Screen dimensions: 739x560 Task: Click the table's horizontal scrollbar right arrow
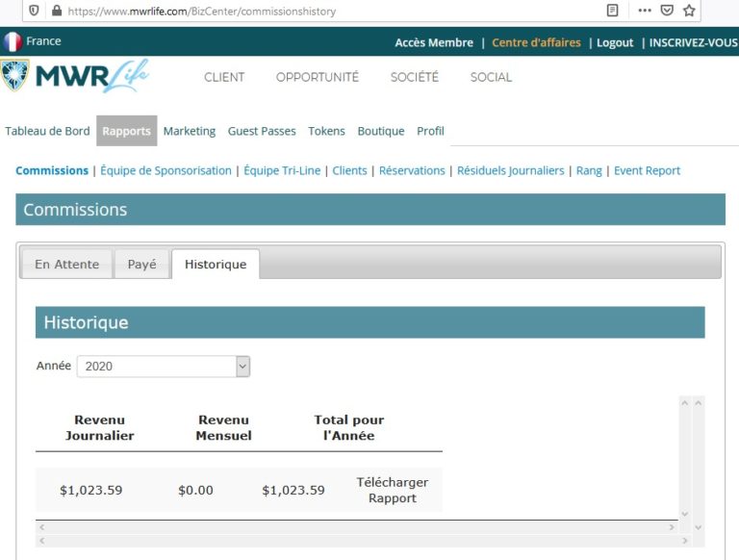672,527
